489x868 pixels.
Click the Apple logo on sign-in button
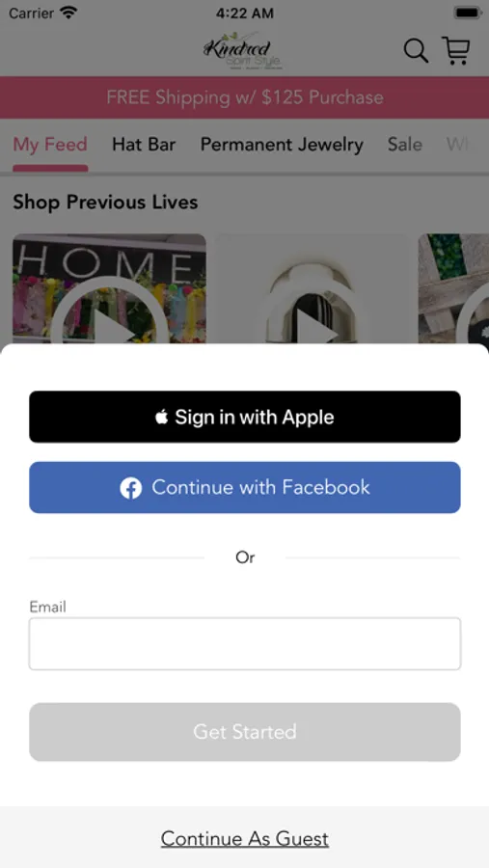click(x=161, y=417)
